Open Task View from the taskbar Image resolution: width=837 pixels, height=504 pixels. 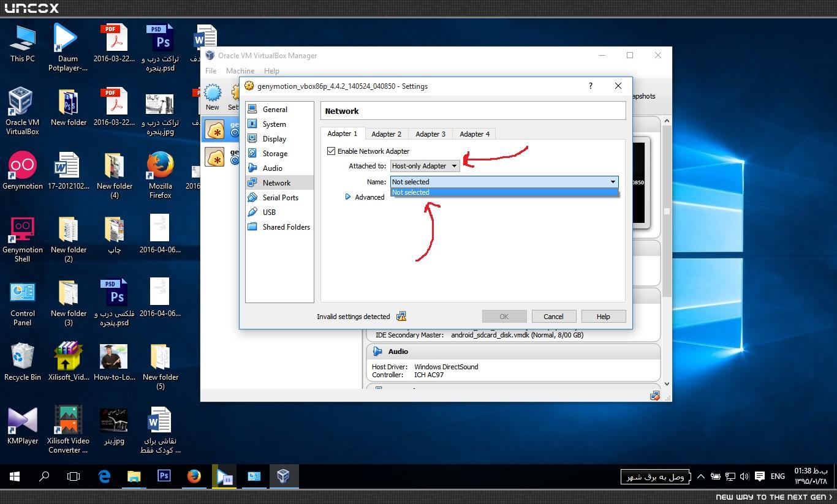click(74, 476)
